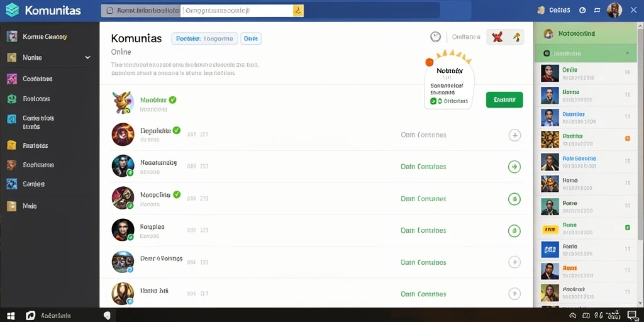Click the top search input field
This screenshot has width=644, height=322.
click(x=237, y=11)
